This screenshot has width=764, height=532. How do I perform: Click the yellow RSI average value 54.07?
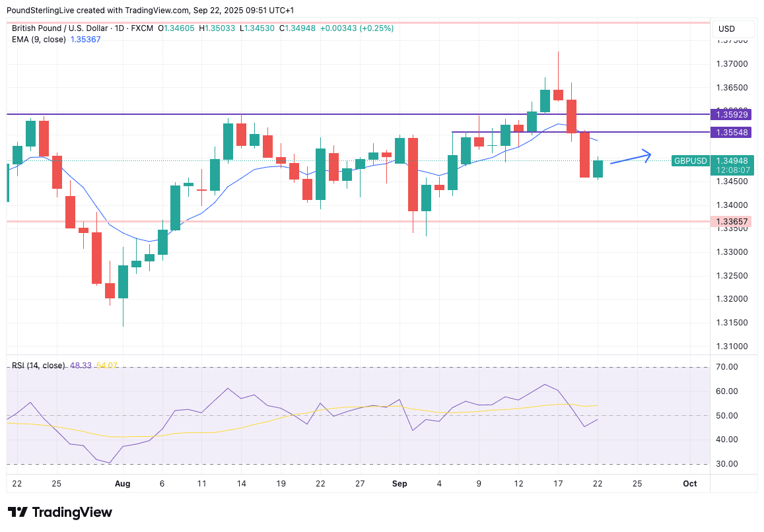(x=106, y=365)
